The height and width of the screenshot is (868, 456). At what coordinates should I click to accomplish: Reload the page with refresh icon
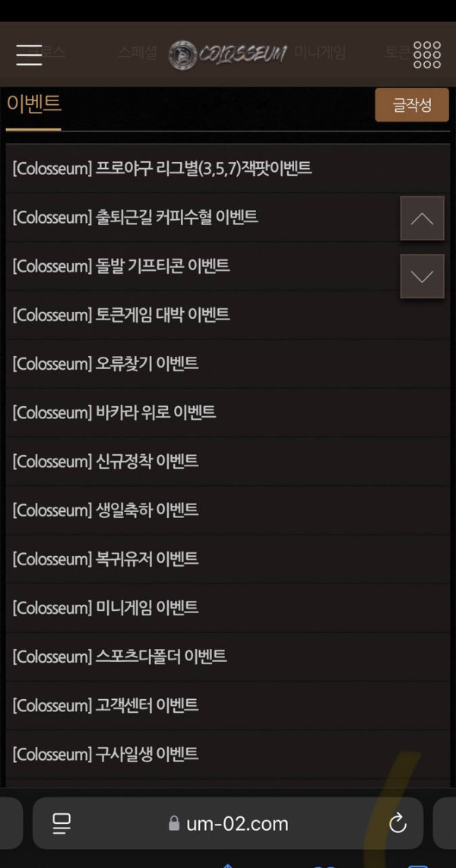[x=397, y=824]
